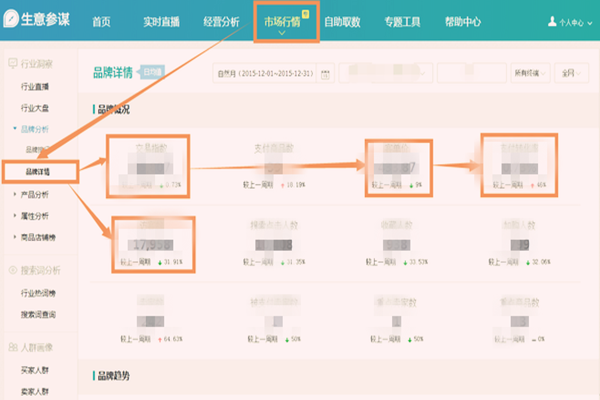Select the 交易指数 metric card
The height and width of the screenshot is (400, 600).
[148, 166]
